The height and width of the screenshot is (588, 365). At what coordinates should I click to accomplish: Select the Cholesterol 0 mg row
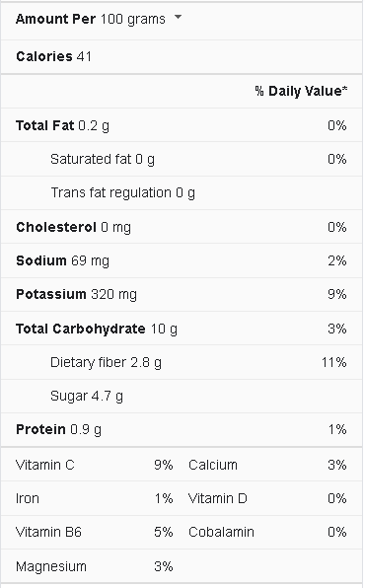(x=182, y=227)
